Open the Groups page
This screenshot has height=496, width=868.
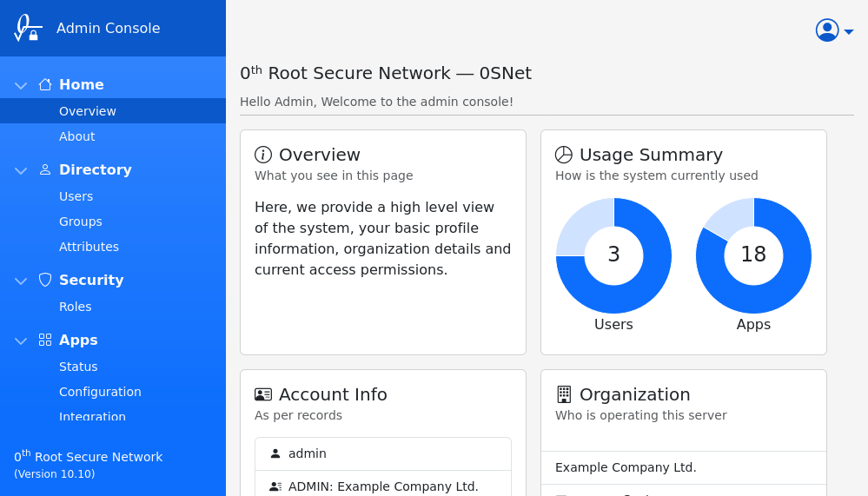tap(81, 222)
